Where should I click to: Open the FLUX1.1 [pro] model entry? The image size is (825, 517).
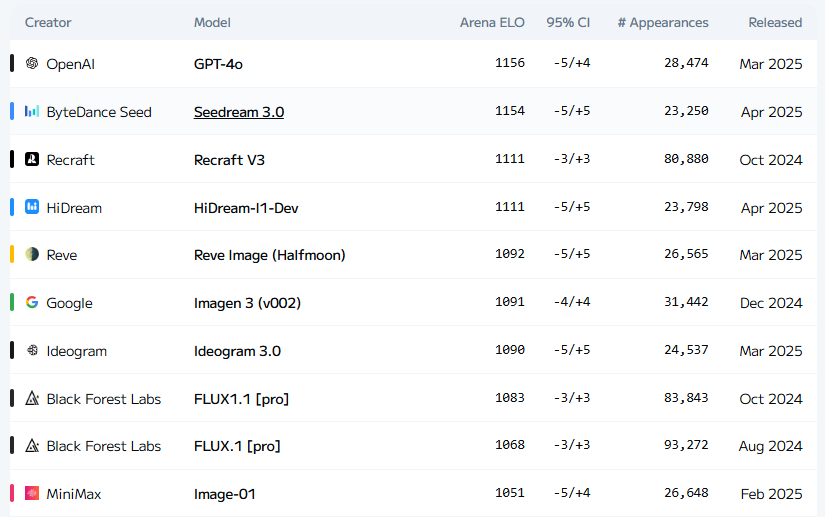(x=242, y=399)
